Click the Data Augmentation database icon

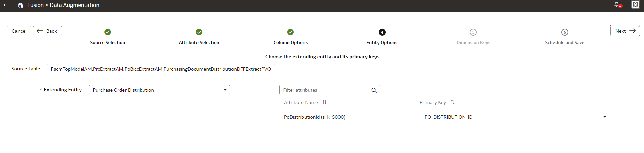(x=21, y=5)
